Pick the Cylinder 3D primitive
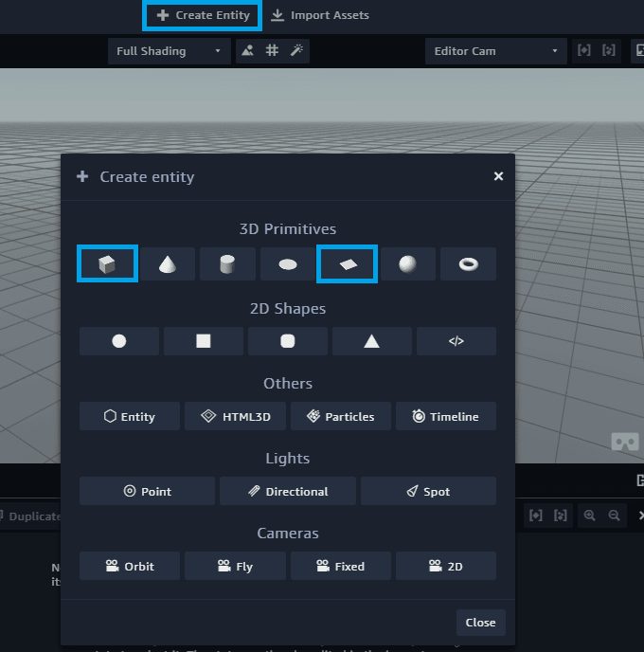The image size is (644, 652). (x=227, y=263)
